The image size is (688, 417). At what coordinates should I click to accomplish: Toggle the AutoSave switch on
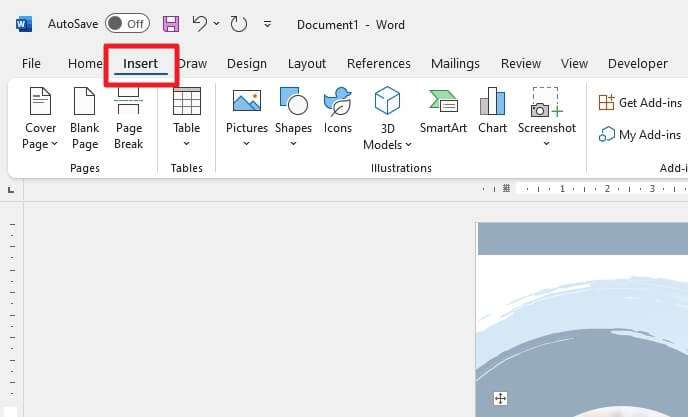(x=127, y=24)
